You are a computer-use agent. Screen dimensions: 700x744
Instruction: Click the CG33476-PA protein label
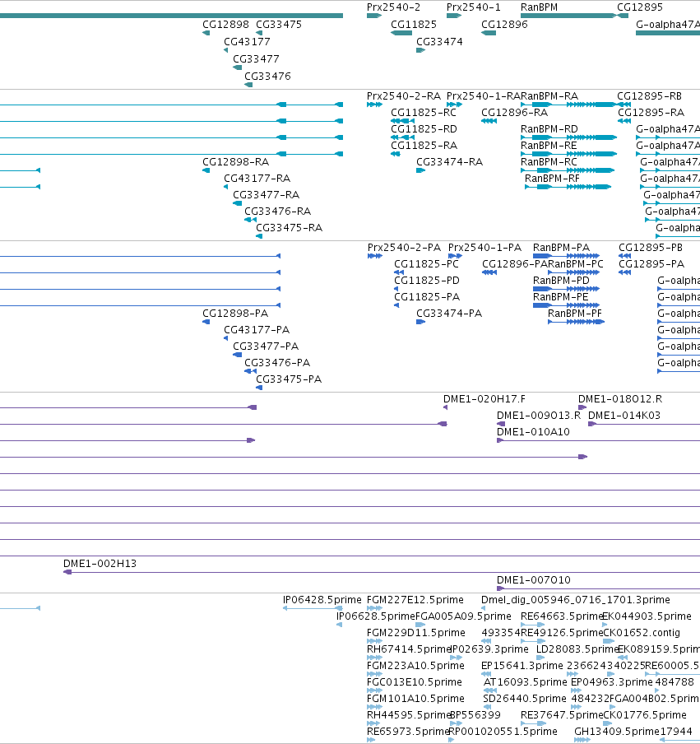tap(277, 363)
